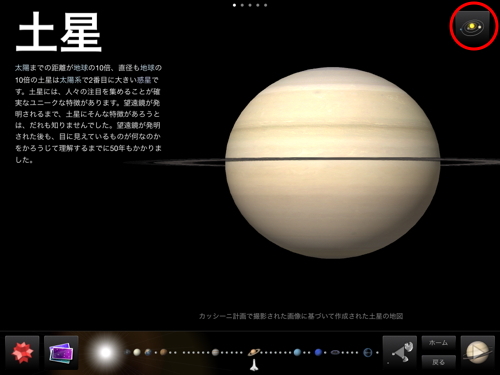Go to the second page dot
The width and height of the screenshot is (500, 375).
click(x=242, y=5)
